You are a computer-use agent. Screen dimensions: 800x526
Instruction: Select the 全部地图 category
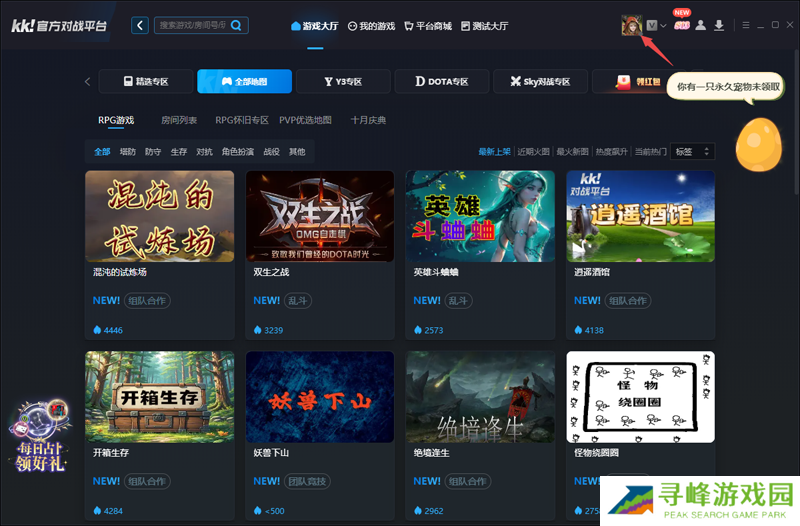tap(244, 81)
